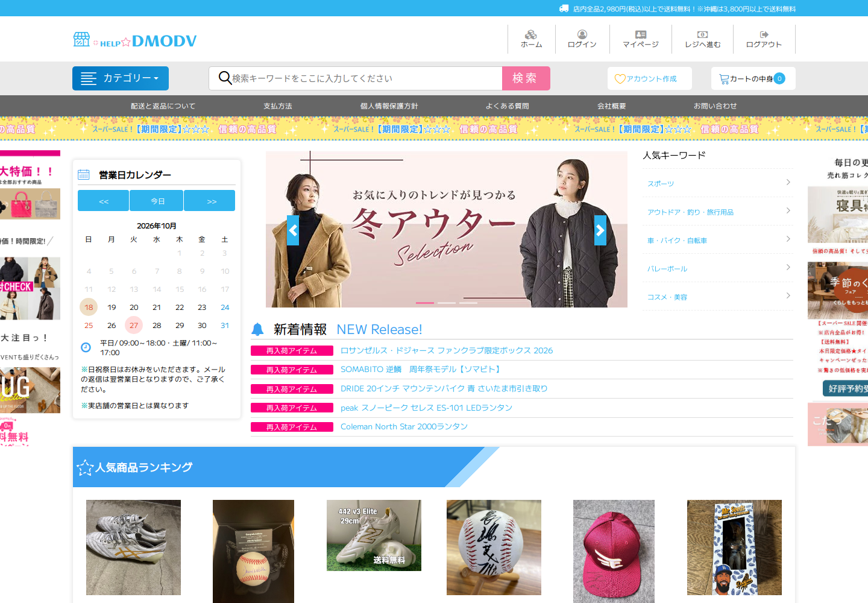Go to previous month with << button
This screenshot has width=868, height=603.
pos(104,201)
